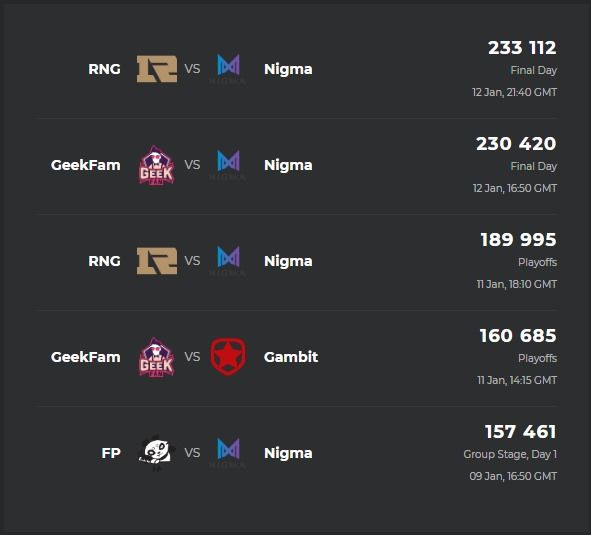Screen dimensions: 591x535
Task: Select the Nigma name in the Group Stage row
Action: [288, 453]
